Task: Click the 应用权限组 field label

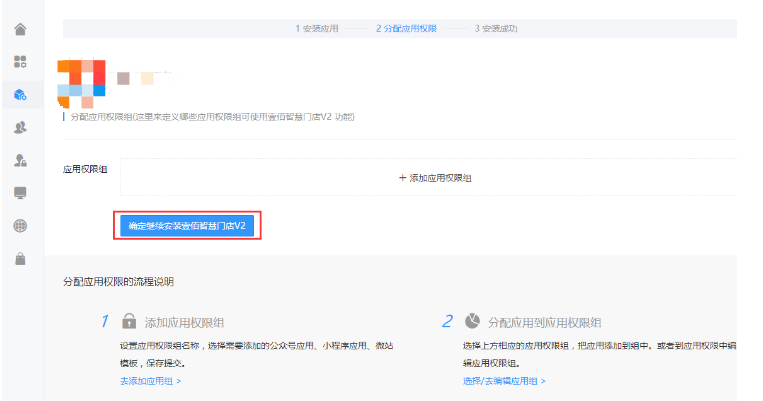Action: tap(85, 168)
